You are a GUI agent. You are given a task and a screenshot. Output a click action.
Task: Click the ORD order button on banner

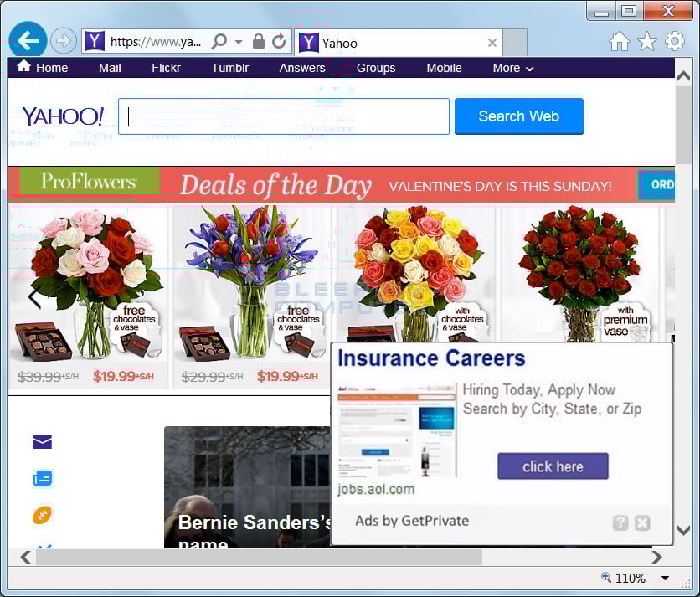coord(656,184)
